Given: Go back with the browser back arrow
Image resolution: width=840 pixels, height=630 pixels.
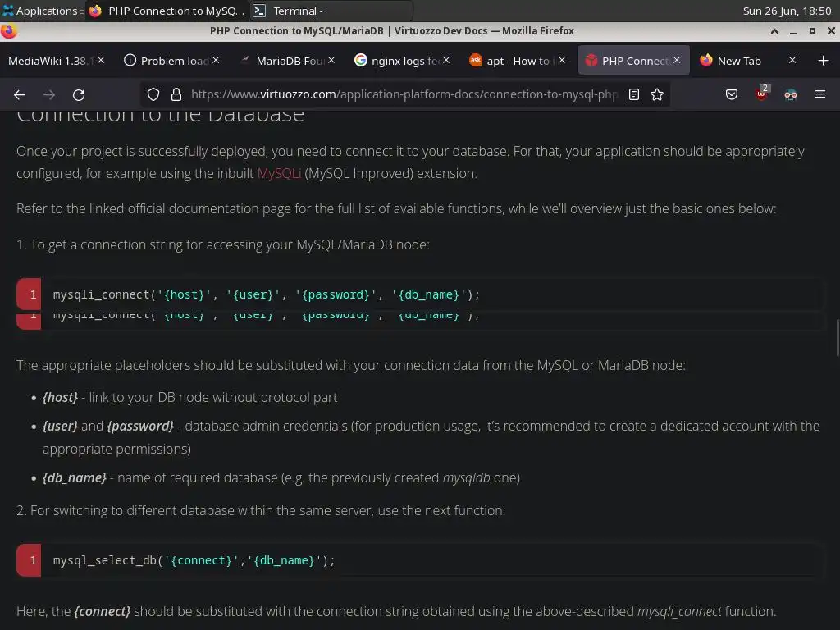Looking at the screenshot, I should click(x=20, y=95).
